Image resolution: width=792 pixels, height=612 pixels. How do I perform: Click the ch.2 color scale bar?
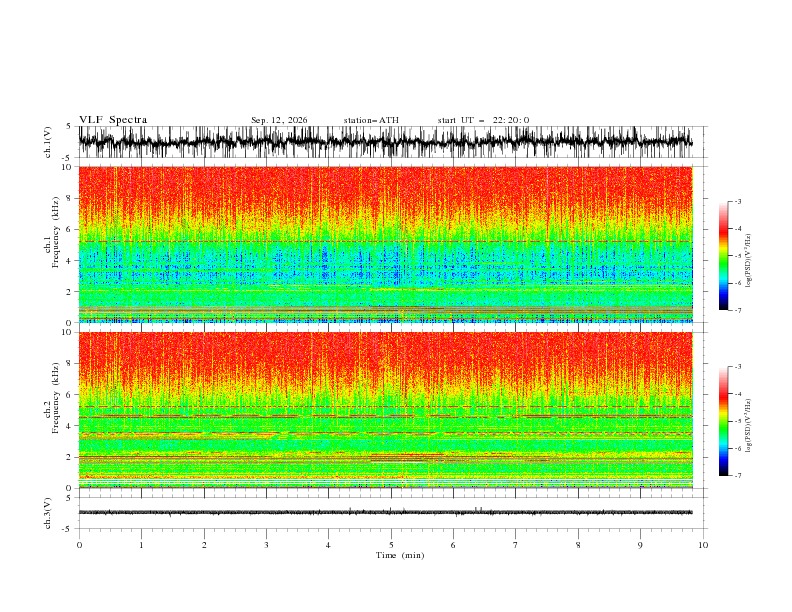(723, 421)
